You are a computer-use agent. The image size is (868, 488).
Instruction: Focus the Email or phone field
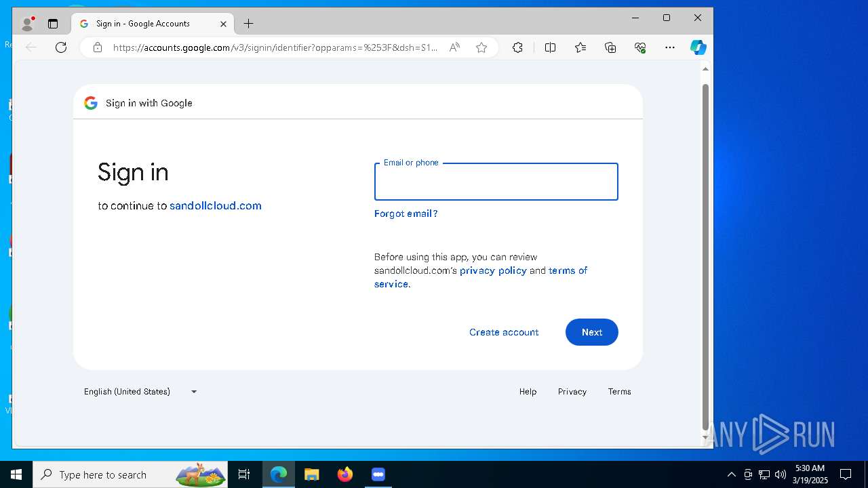496,182
